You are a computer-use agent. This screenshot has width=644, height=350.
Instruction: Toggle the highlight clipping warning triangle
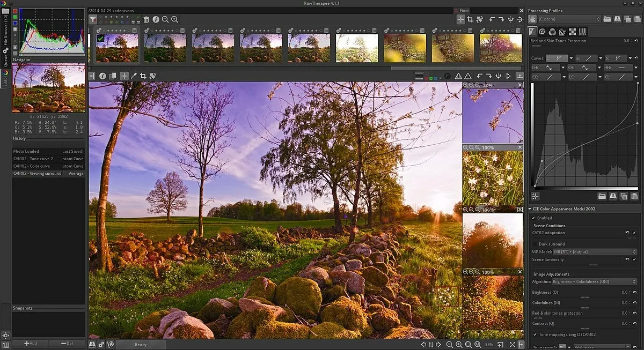459,76
